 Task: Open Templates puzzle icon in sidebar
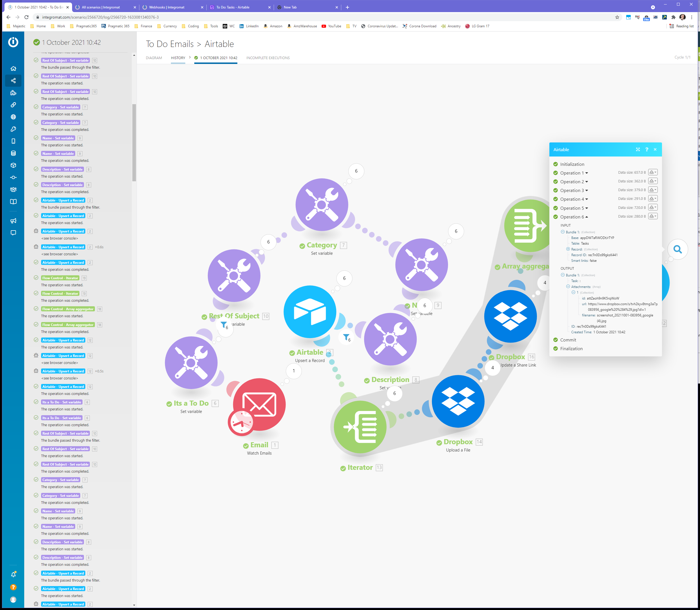click(x=13, y=93)
